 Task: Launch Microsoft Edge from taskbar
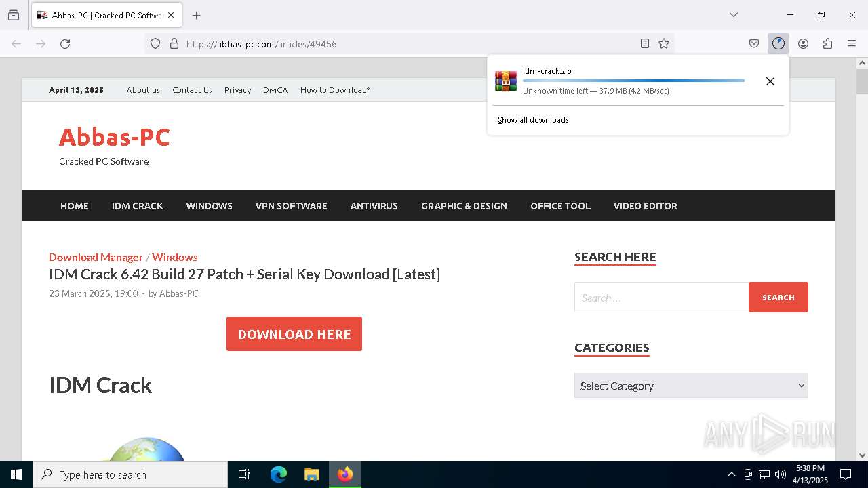point(279,474)
